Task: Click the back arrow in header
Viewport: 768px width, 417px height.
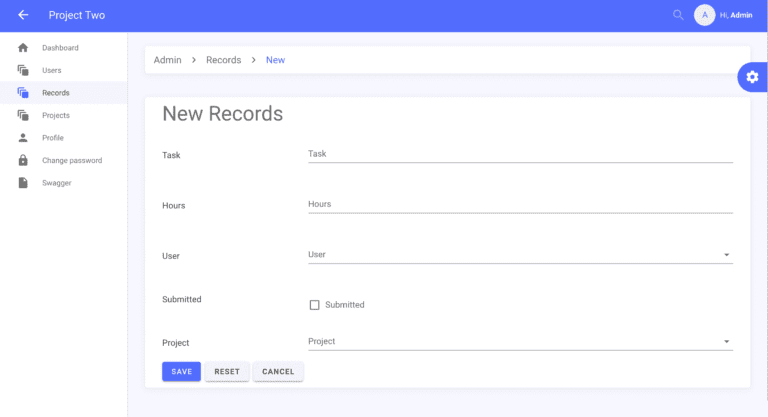Action: coord(23,15)
